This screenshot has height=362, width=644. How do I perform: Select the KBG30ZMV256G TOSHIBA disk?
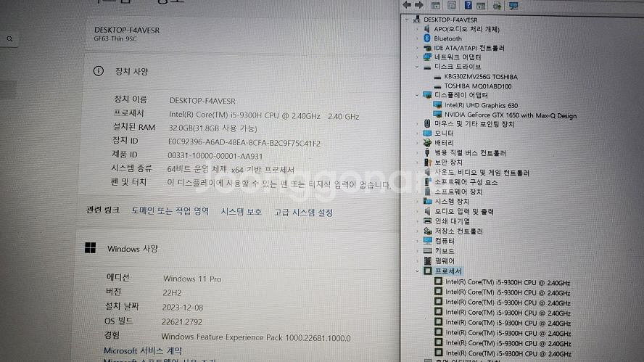481,76
